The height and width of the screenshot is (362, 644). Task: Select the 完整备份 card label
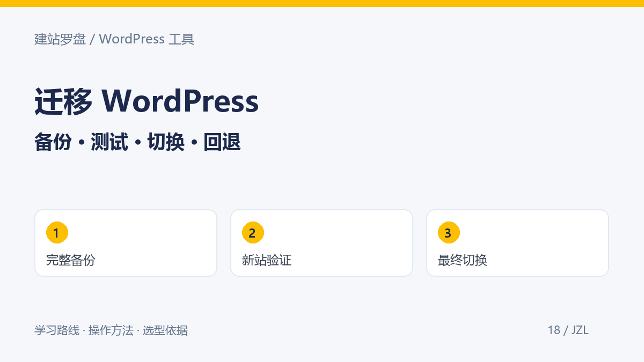point(71,261)
